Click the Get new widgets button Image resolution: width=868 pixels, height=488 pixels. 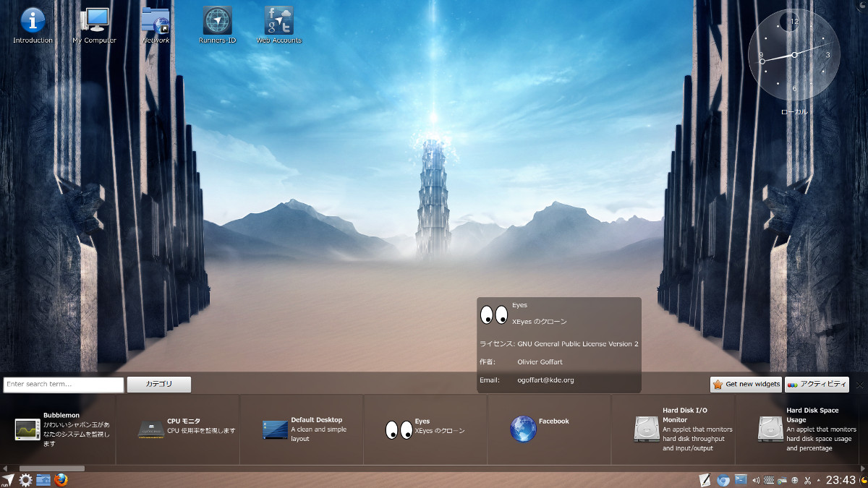coord(746,384)
